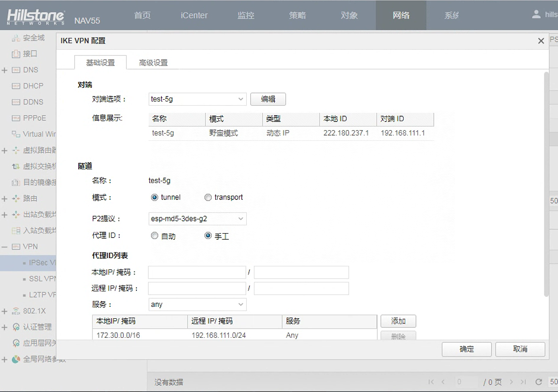Open the 服务 any dropdown
The width and height of the screenshot is (558, 392).
point(197,305)
